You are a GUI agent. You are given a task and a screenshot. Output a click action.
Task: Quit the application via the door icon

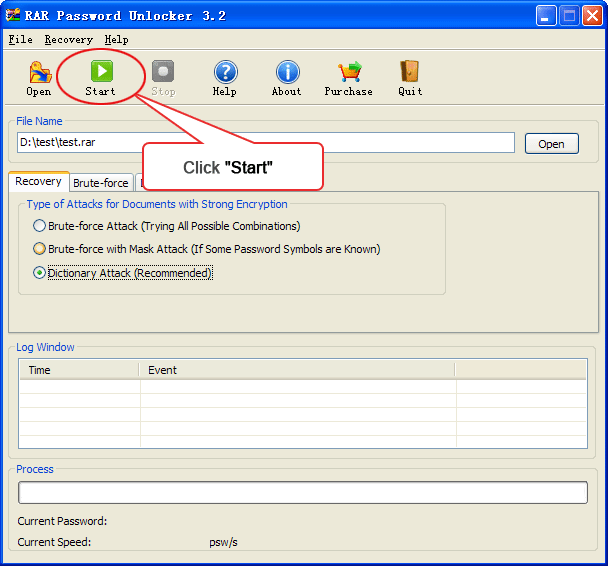coord(410,78)
